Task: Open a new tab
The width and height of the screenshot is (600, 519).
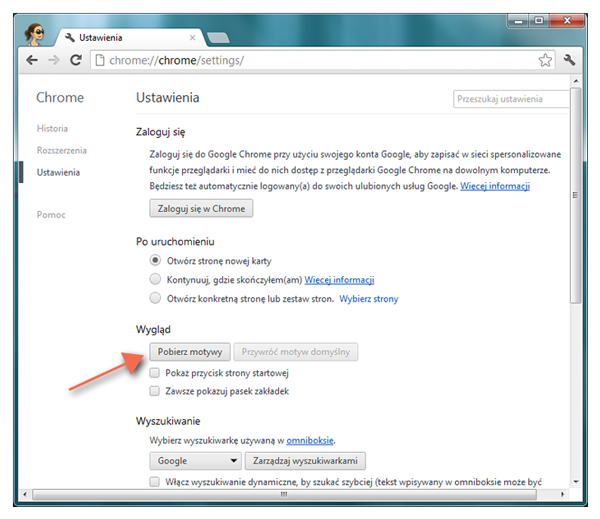Action: (219, 37)
